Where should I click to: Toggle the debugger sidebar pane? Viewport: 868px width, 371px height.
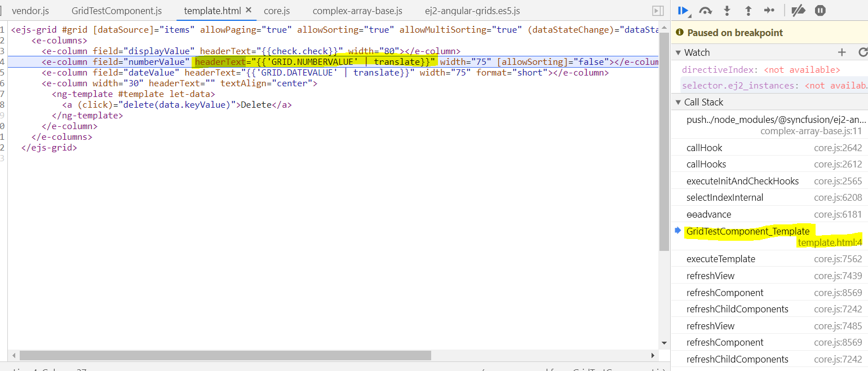pyautogui.click(x=657, y=11)
